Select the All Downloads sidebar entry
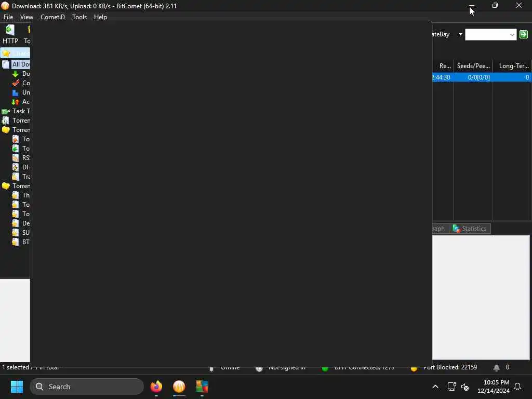The height and width of the screenshot is (399, 532). [16, 64]
